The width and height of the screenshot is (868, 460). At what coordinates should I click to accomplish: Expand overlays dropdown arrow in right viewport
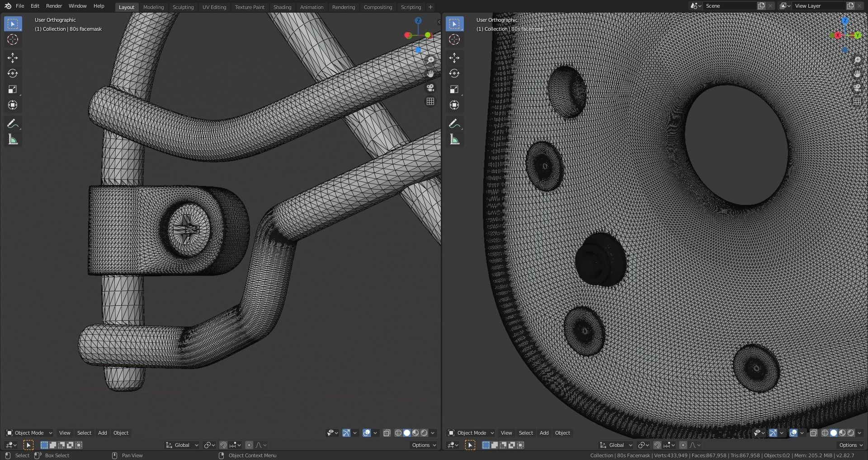[x=802, y=433]
